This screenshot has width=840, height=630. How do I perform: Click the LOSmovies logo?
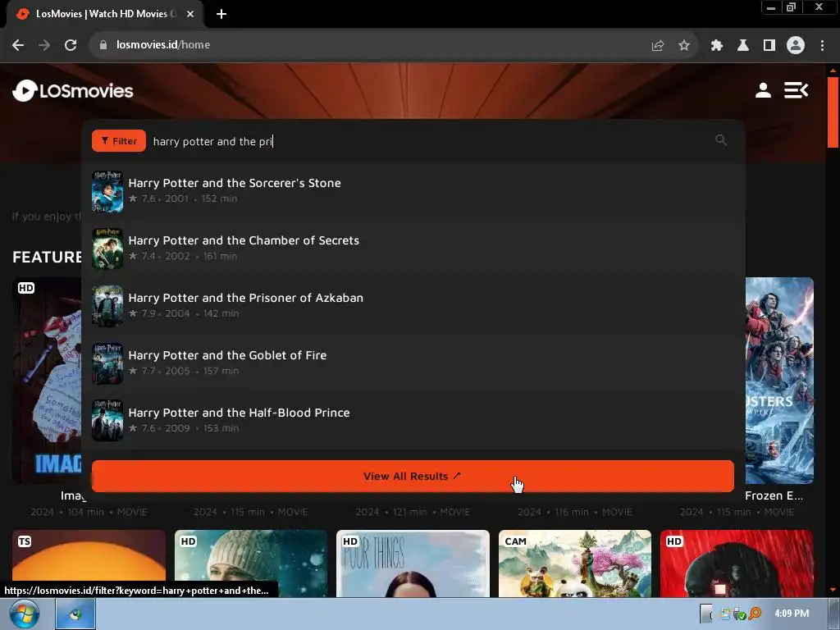[x=73, y=90]
